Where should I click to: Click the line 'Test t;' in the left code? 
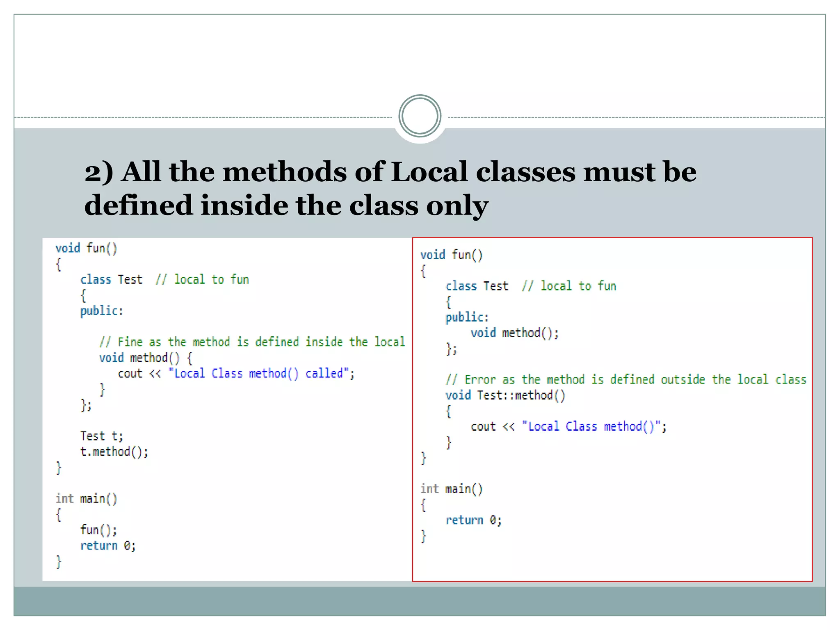point(102,436)
